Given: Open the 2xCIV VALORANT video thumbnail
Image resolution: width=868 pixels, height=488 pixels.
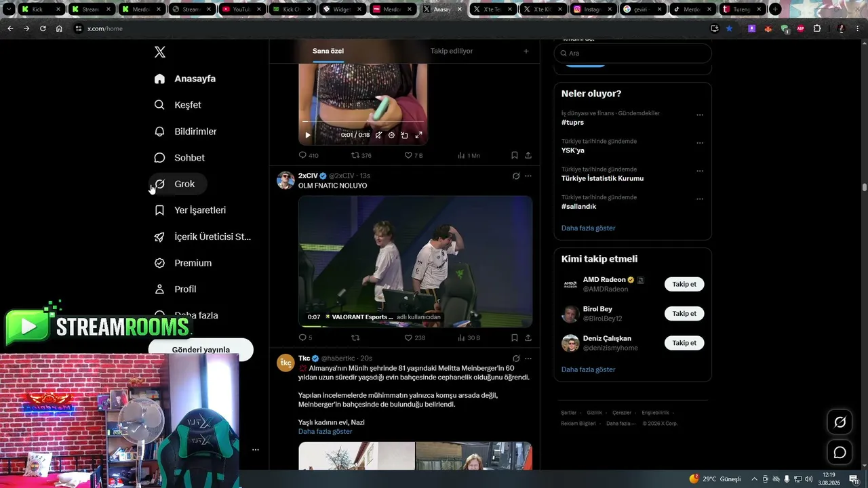Looking at the screenshot, I should click(x=415, y=262).
